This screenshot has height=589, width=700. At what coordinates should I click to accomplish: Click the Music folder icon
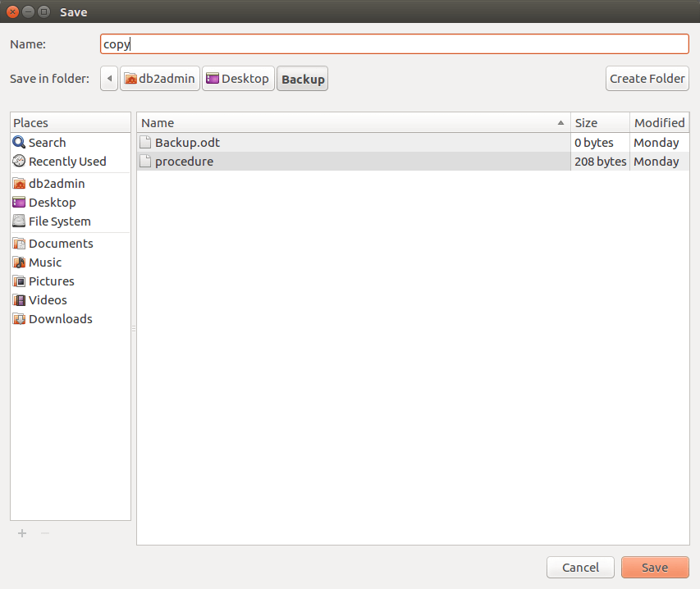pos(20,263)
